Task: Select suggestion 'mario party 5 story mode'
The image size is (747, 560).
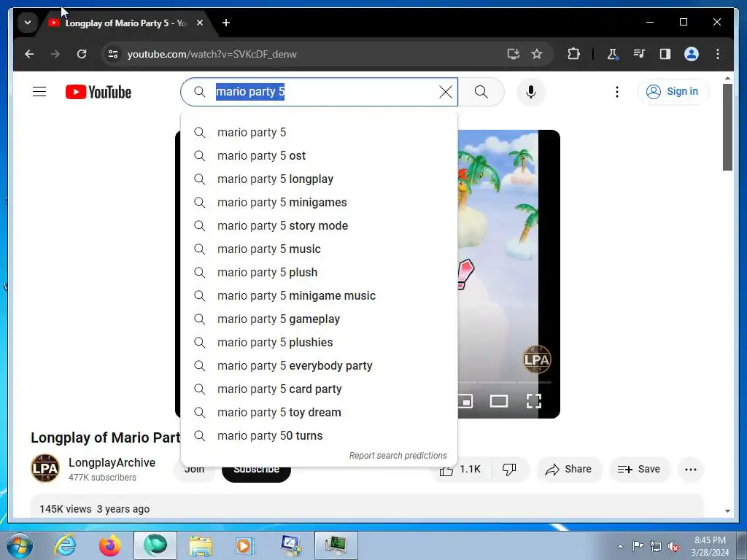Action: point(320,226)
